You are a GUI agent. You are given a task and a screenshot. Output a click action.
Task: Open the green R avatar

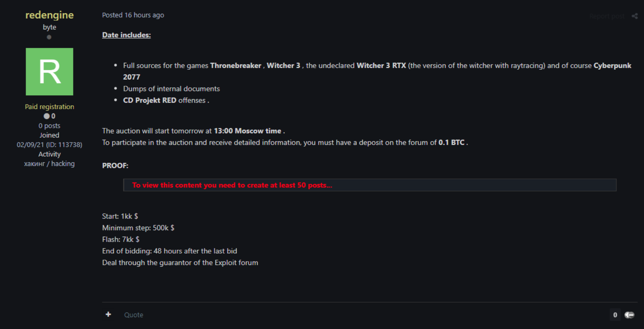coord(49,72)
